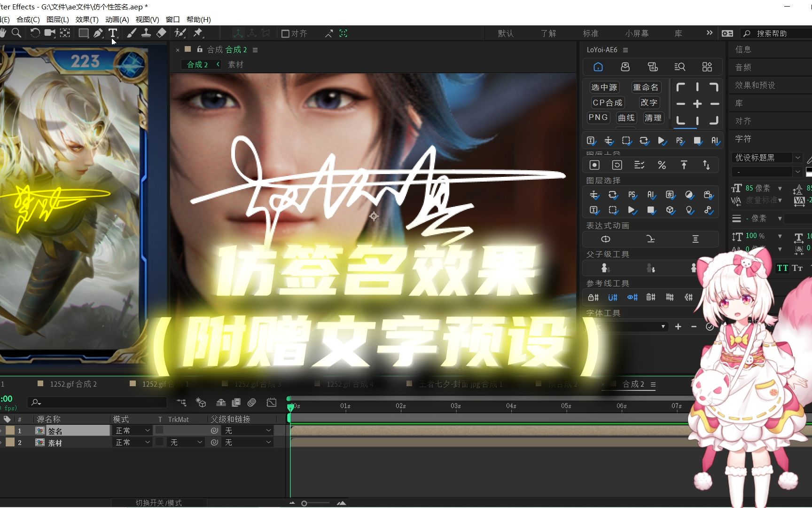Click the 重命名 button

(646, 87)
